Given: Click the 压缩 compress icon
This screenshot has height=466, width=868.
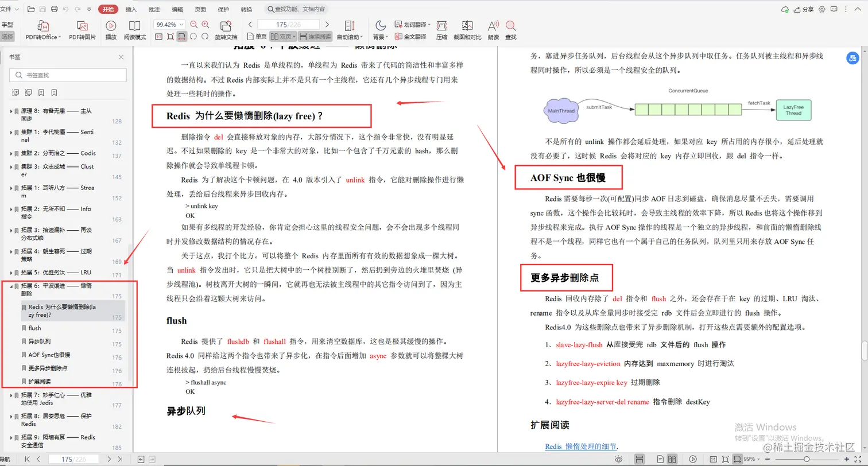Looking at the screenshot, I should [x=441, y=29].
